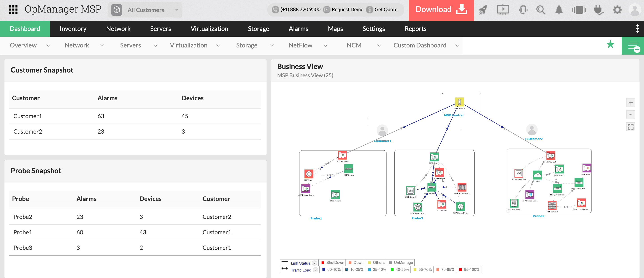Click the MSP Router node icon
Image resolution: width=644 pixels, height=278 pixels.
tap(309, 174)
